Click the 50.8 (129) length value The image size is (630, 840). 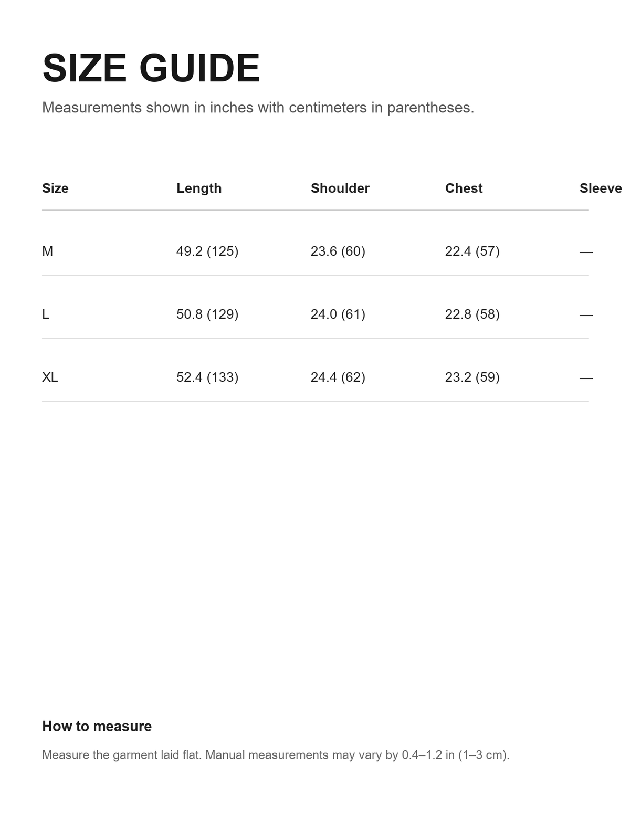[207, 314]
